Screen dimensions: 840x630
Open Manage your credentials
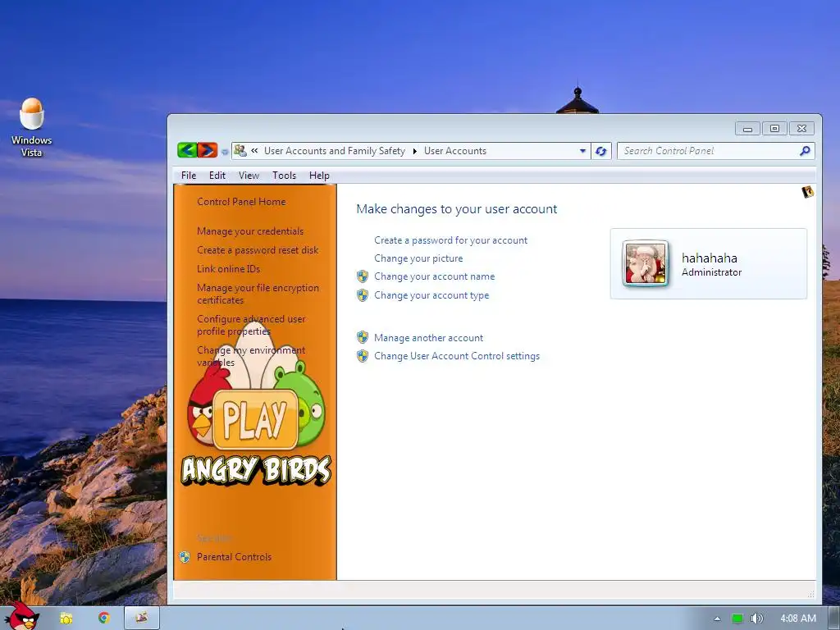point(250,231)
